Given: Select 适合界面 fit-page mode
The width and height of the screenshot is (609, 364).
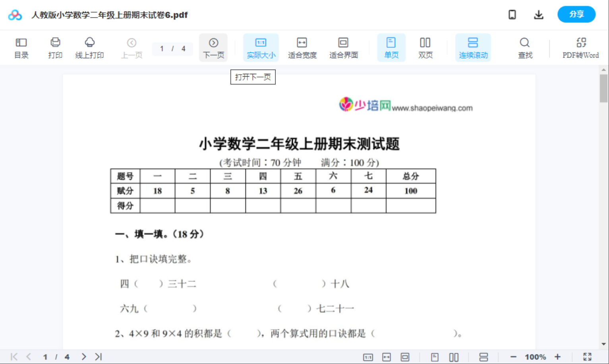Looking at the screenshot, I should (343, 47).
